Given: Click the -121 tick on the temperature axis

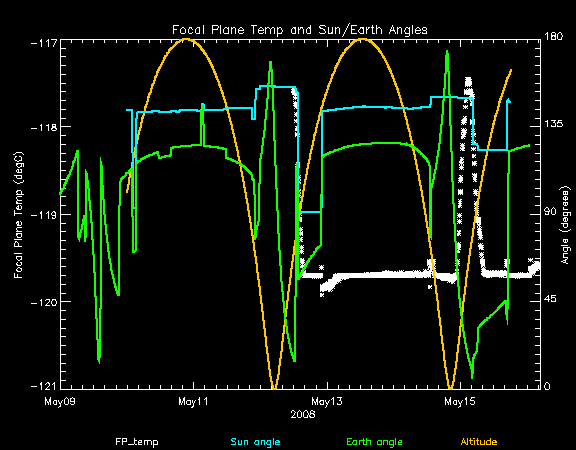Looking at the screenshot, I should click(x=44, y=386).
